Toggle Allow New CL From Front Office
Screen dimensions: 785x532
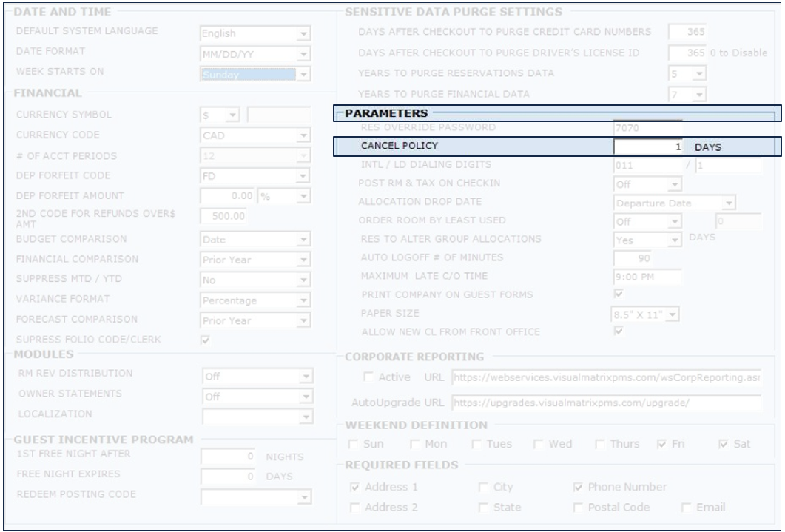[619, 332]
